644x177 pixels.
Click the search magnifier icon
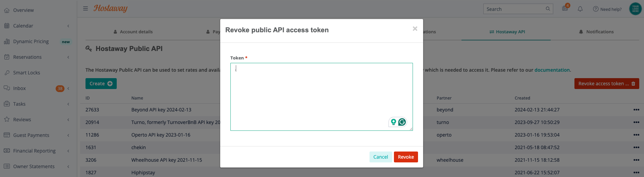pos(548,9)
